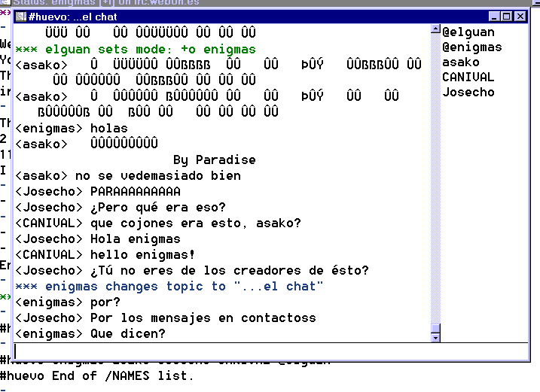Maximize the #huevo chat window
The width and height of the screenshot is (540, 392).
(507, 17)
